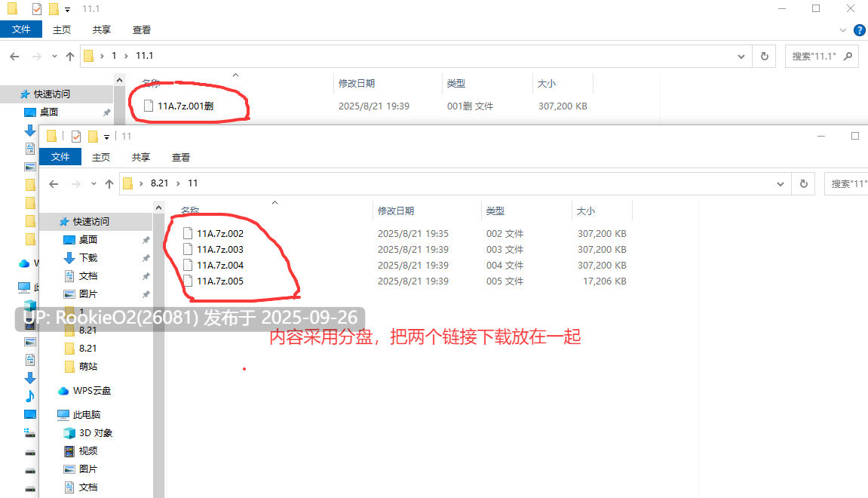Open quick access toolbar dropdown in 11 window
The image size is (868, 498).
(107, 137)
